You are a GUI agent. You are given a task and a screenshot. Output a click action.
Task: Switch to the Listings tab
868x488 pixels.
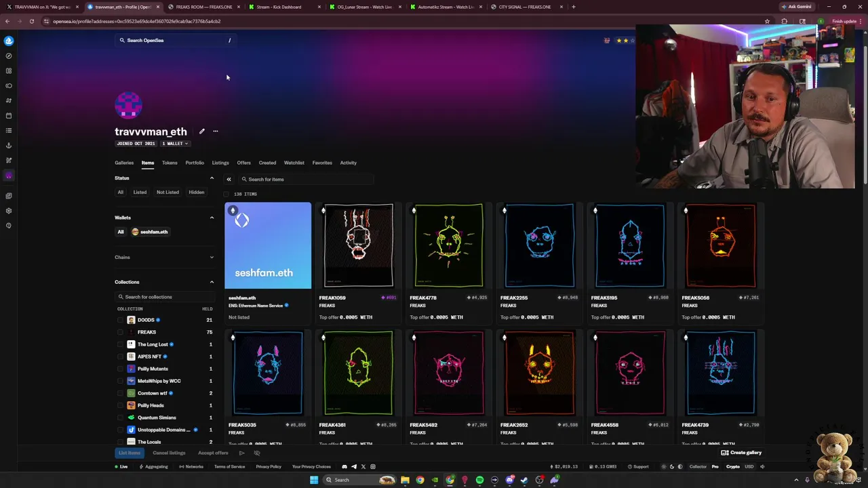point(220,163)
